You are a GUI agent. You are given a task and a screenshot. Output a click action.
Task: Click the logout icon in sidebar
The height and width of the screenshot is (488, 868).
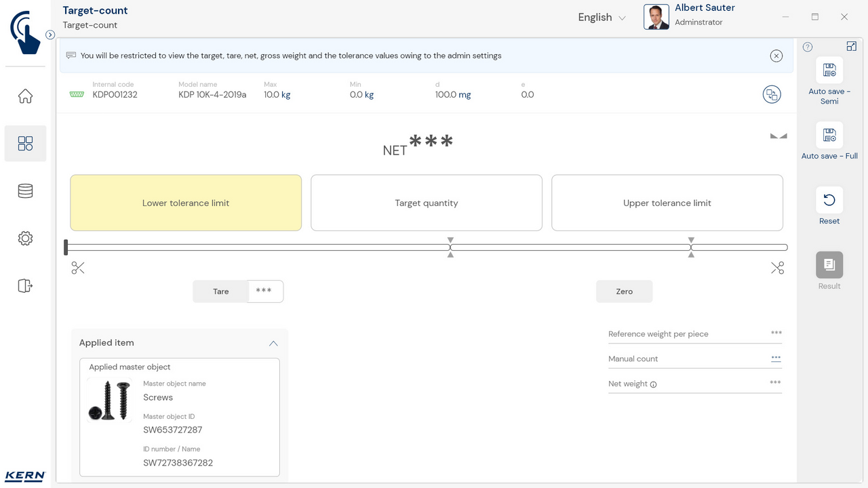point(25,286)
